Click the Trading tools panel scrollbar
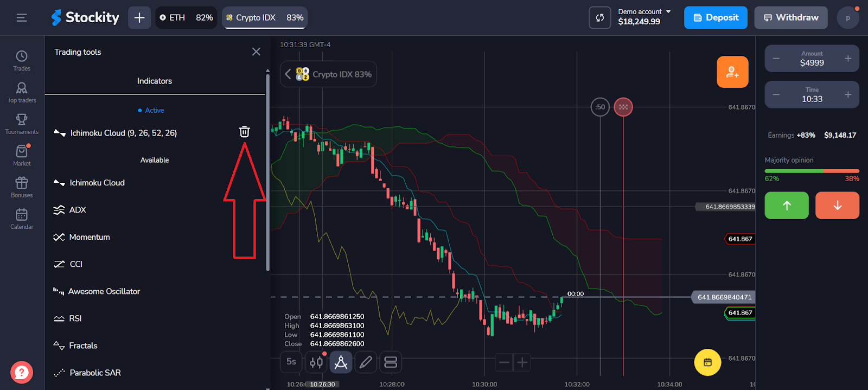Image resolution: width=868 pixels, height=390 pixels. 267,172
